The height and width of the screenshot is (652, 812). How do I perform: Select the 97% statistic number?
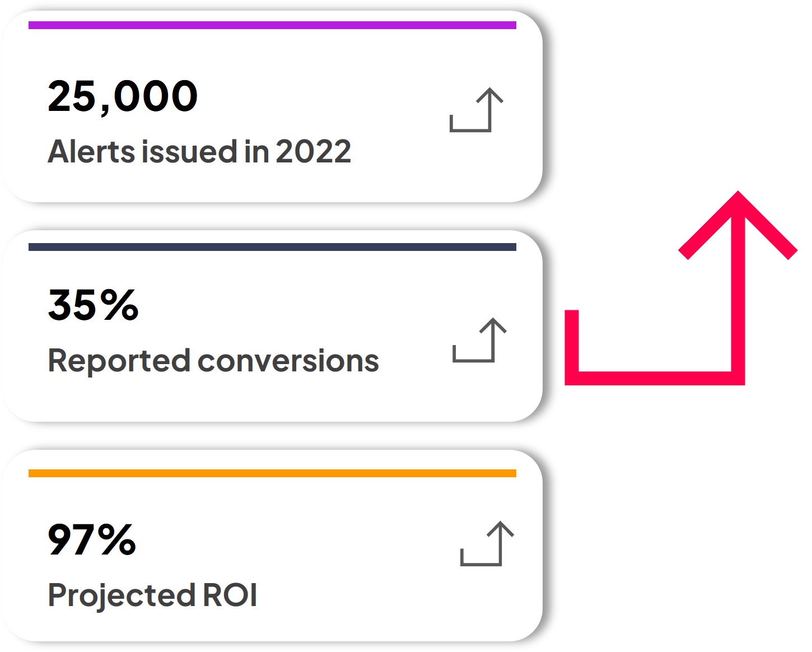coord(92,539)
